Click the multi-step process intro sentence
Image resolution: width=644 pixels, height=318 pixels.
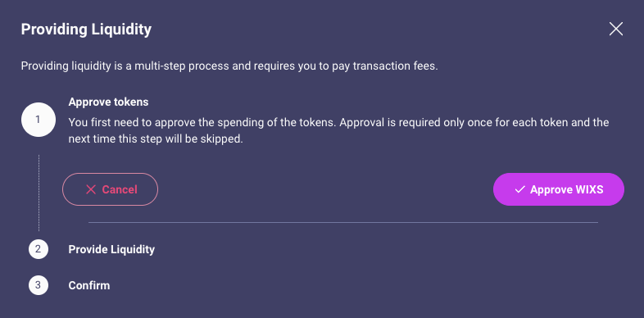coord(229,66)
